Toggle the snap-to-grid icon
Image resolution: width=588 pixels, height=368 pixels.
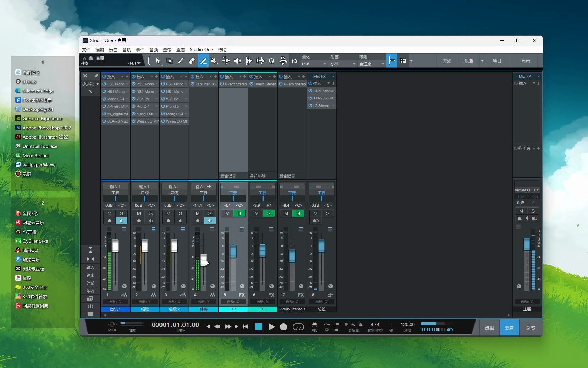pyautogui.click(x=392, y=61)
